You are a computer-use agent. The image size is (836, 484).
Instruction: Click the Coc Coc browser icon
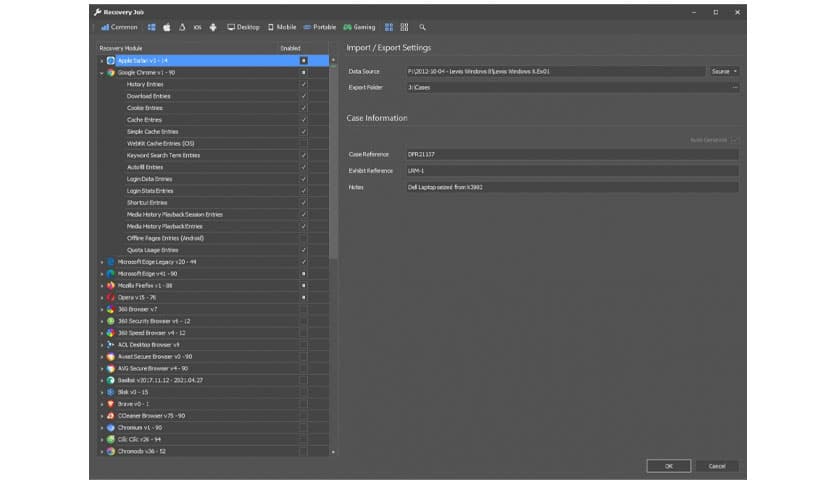click(x=111, y=439)
